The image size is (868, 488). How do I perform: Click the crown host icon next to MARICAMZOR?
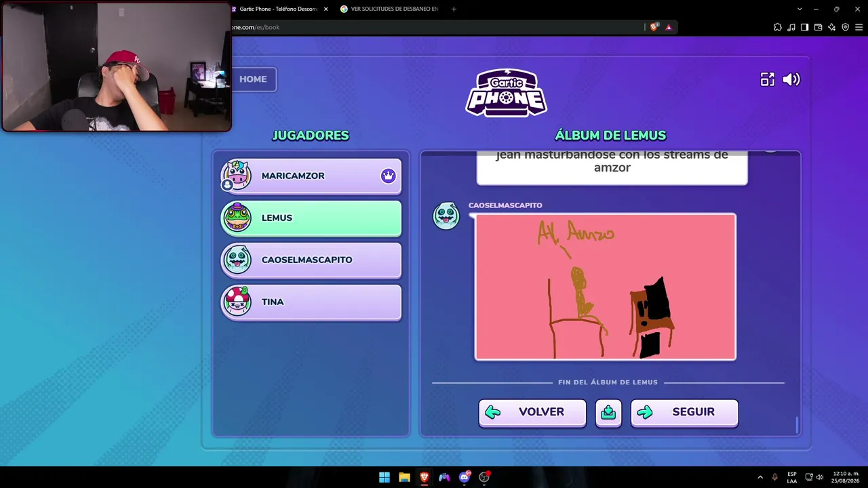(x=388, y=176)
